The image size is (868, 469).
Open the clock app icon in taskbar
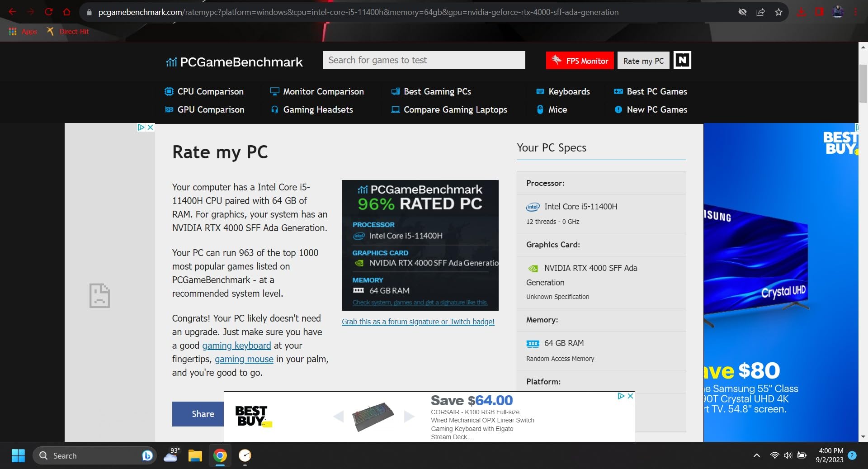pos(245,455)
